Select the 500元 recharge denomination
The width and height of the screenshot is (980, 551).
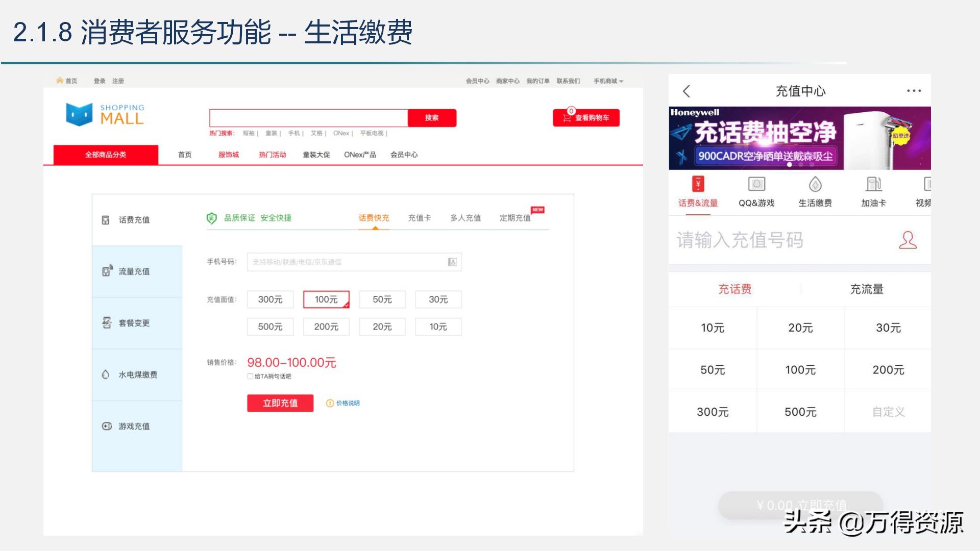click(x=270, y=327)
